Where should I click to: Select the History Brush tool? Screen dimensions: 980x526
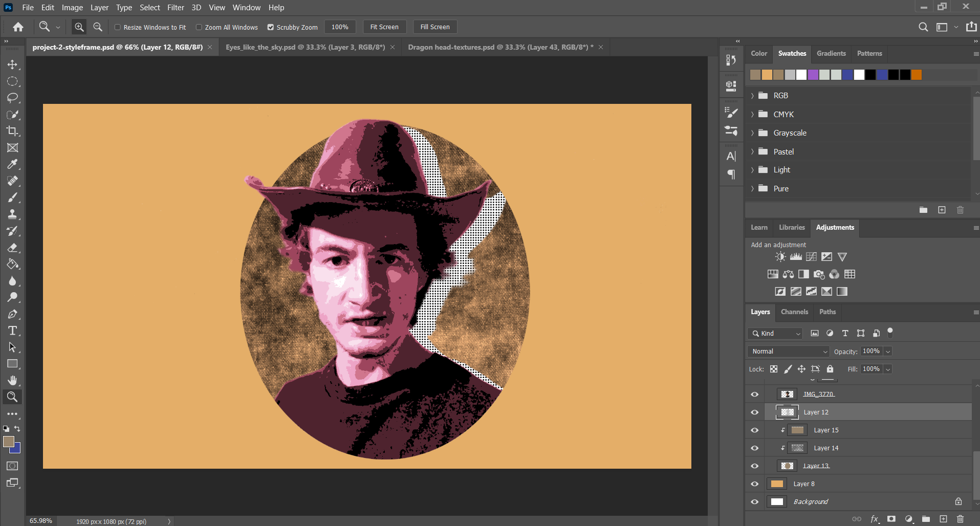[x=12, y=231]
